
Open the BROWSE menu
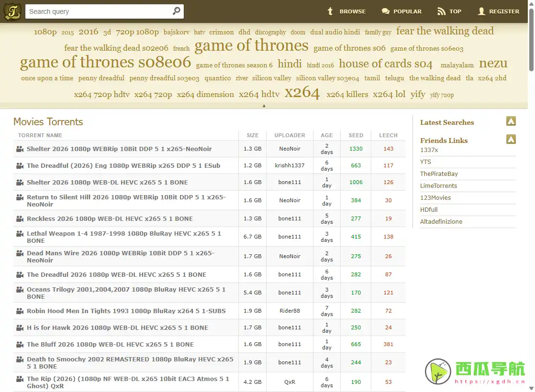[x=352, y=11]
